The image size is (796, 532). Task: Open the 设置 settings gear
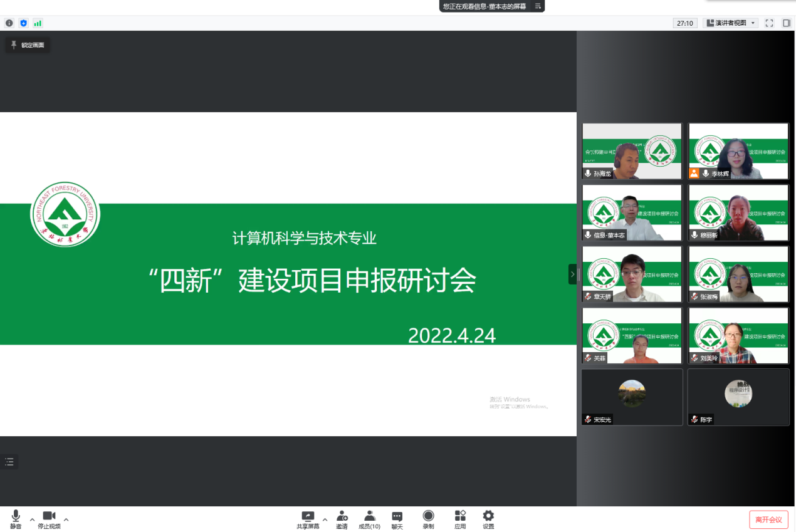[x=488, y=519]
